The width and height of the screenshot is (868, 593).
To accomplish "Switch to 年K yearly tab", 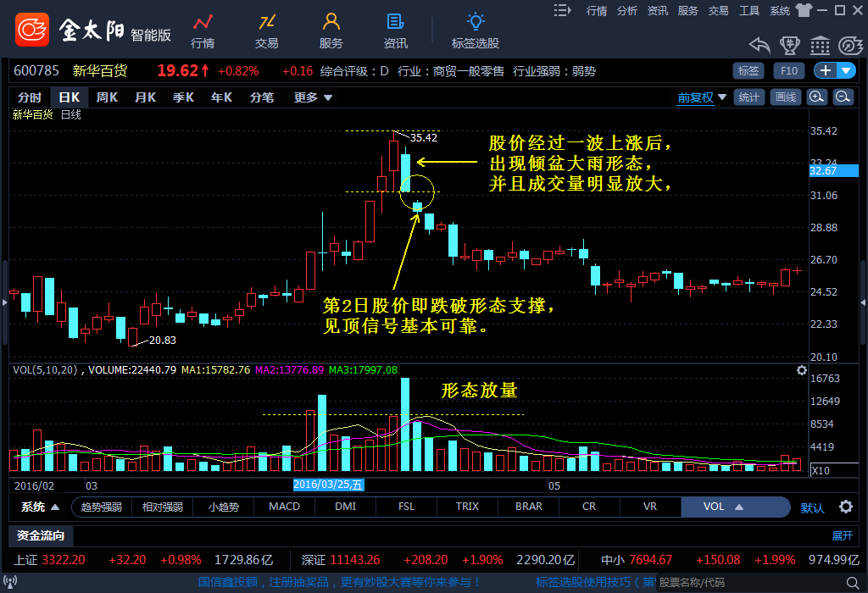I will (221, 97).
